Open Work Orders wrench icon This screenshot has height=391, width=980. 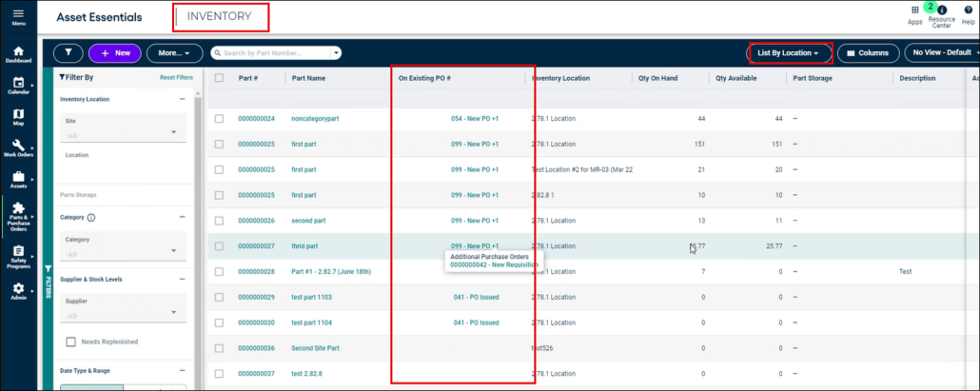pyautogui.click(x=18, y=145)
